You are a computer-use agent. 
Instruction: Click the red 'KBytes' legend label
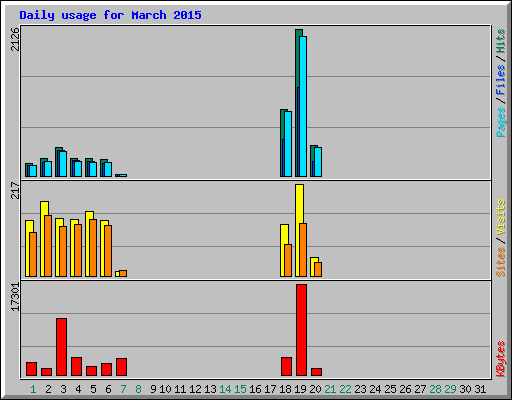(500, 359)
